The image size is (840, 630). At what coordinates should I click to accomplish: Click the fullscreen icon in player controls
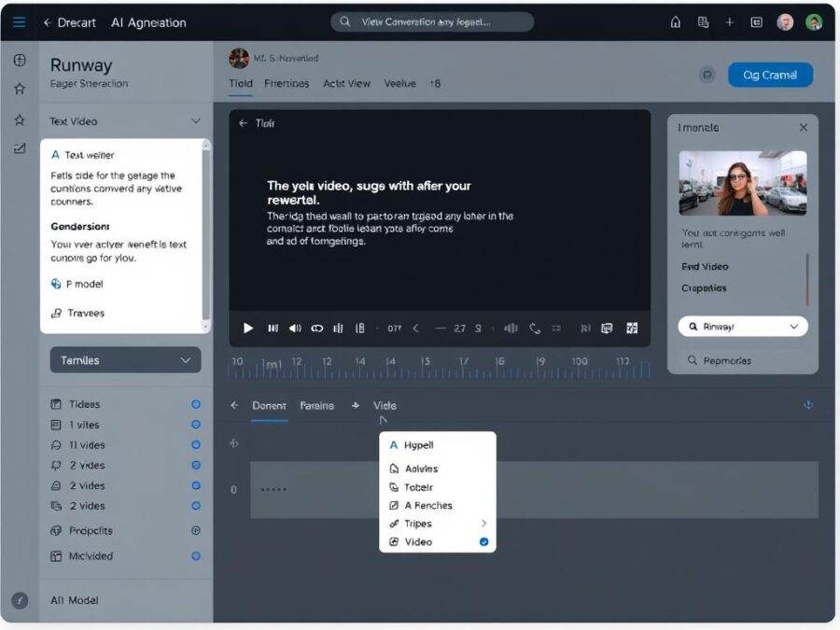tap(634, 329)
